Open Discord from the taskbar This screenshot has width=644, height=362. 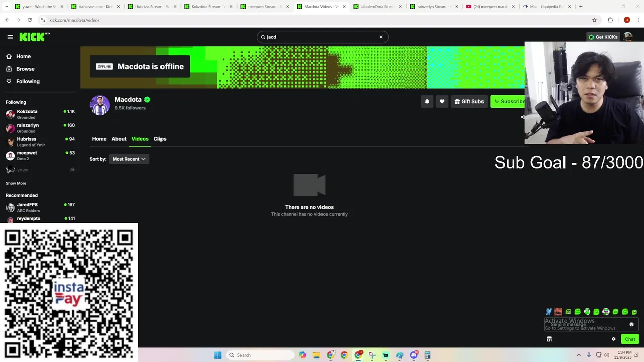coord(414,355)
